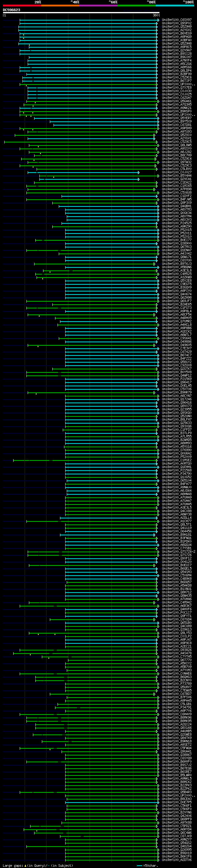Click hit label UniRef100_B8CEA3

tap(177, 799)
